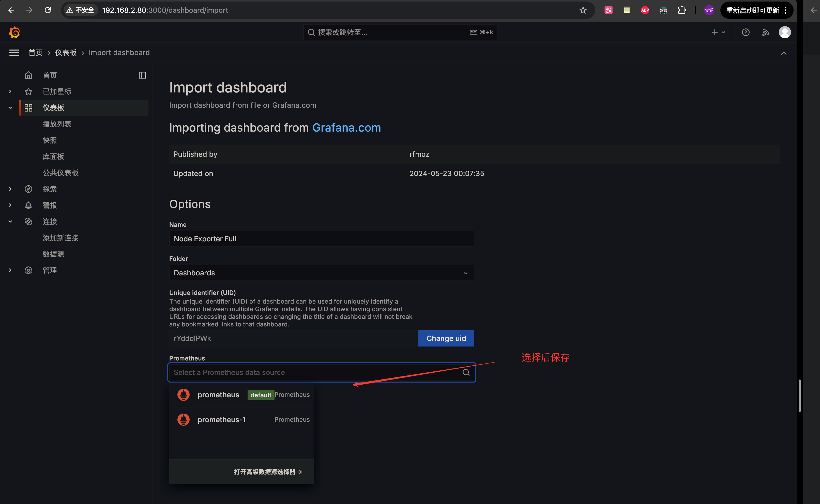
Task: Open the plus new-item dropdown
Action: click(x=718, y=32)
